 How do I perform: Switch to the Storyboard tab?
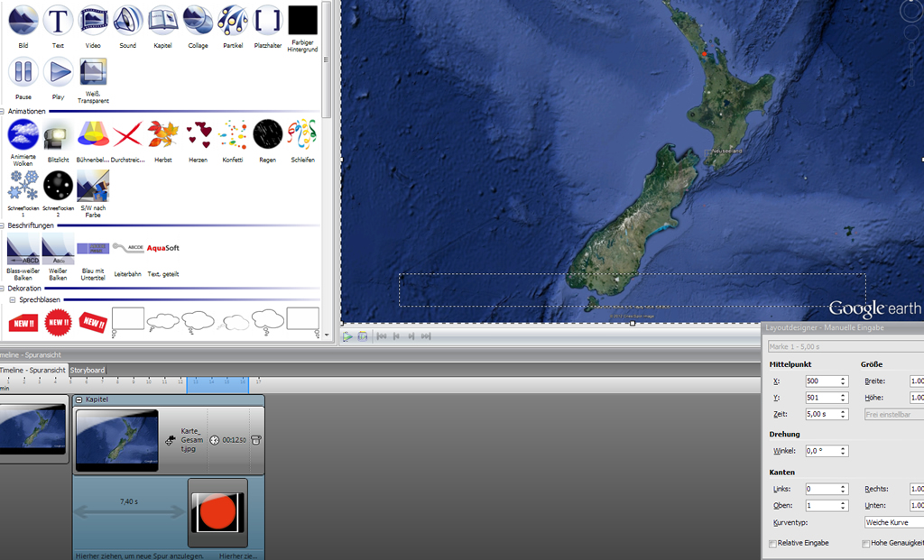(x=88, y=370)
